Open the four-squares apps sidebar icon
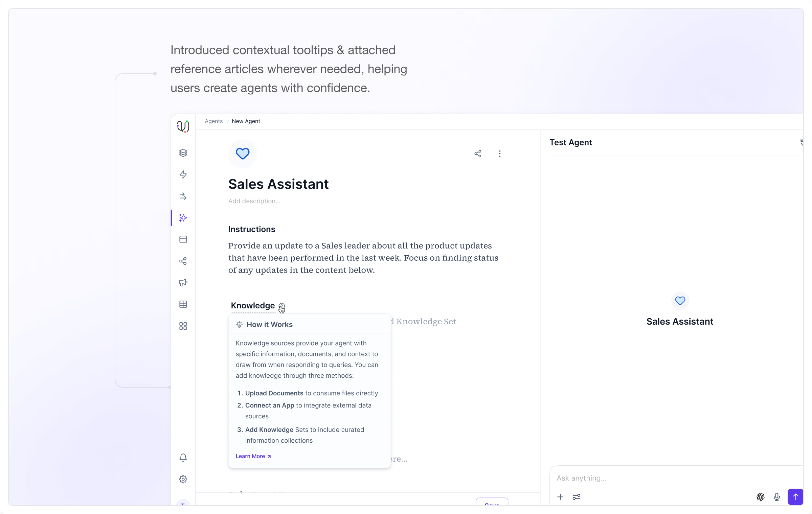The height and width of the screenshot is (514, 812). (x=183, y=326)
